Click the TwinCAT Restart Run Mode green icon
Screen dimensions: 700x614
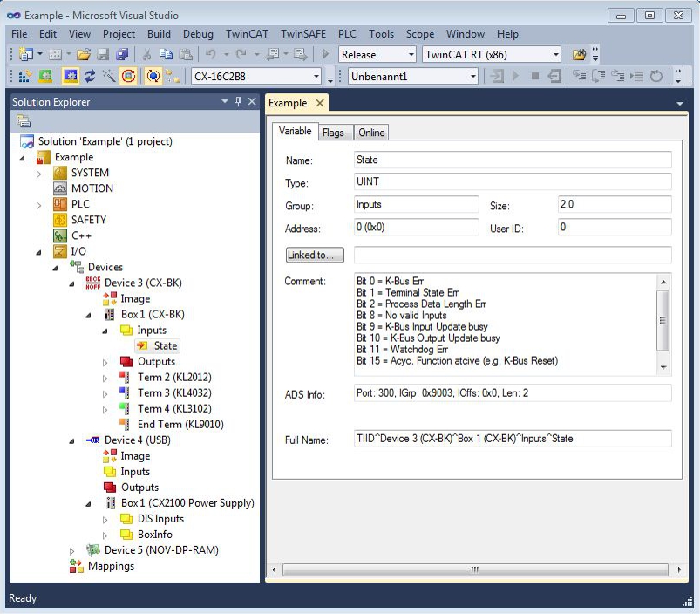[x=45, y=77]
